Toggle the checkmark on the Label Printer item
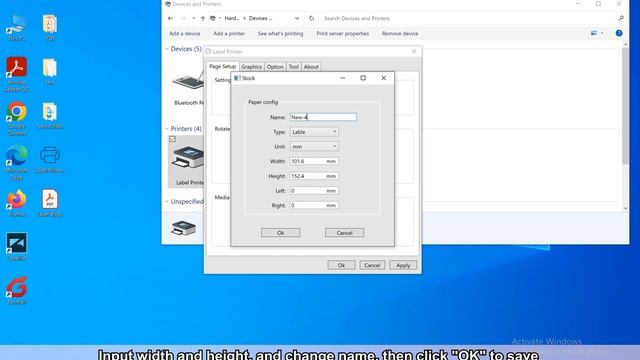The image size is (640, 360). [x=173, y=139]
